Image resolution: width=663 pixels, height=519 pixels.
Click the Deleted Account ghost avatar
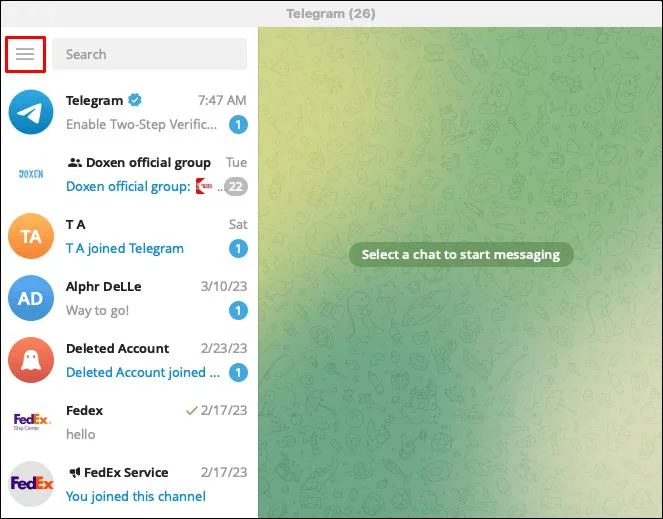pos(31,360)
